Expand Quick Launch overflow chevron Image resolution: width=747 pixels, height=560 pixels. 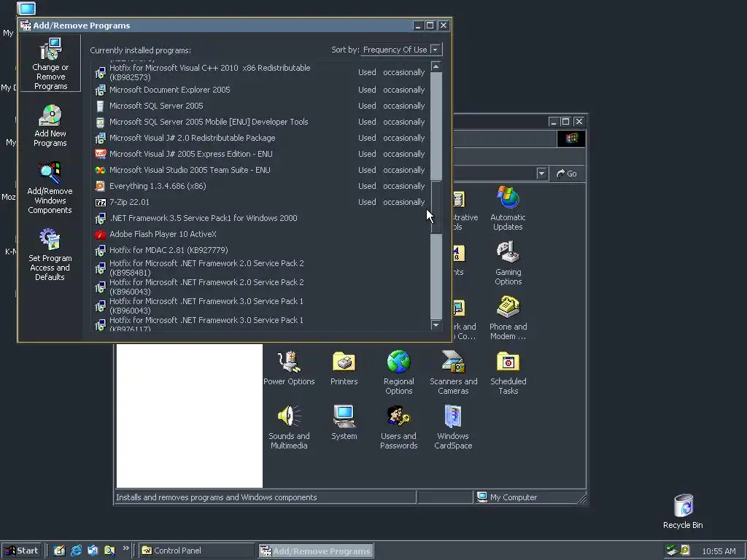pyautogui.click(x=125, y=548)
